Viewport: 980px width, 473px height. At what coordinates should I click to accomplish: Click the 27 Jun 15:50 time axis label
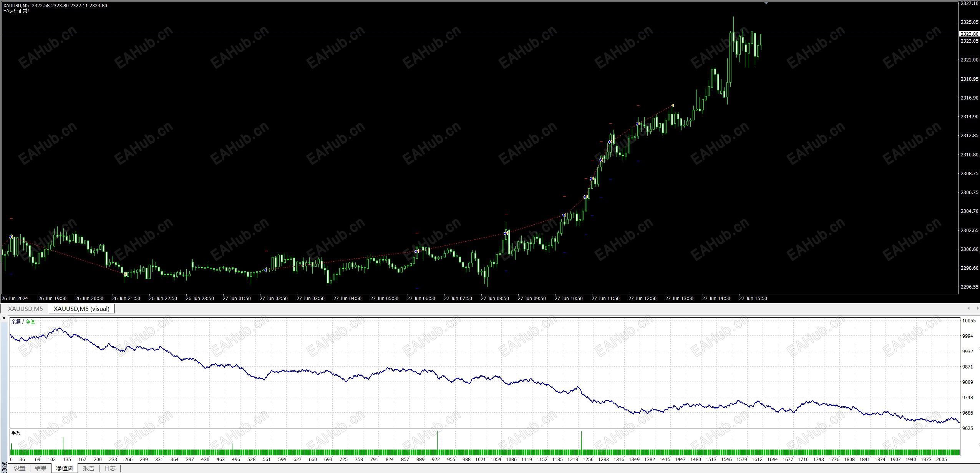click(x=753, y=298)
